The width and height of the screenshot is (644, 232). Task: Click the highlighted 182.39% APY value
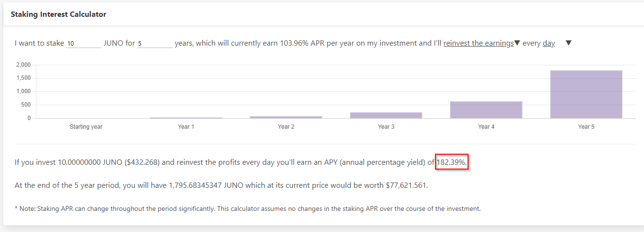point(451,162)
